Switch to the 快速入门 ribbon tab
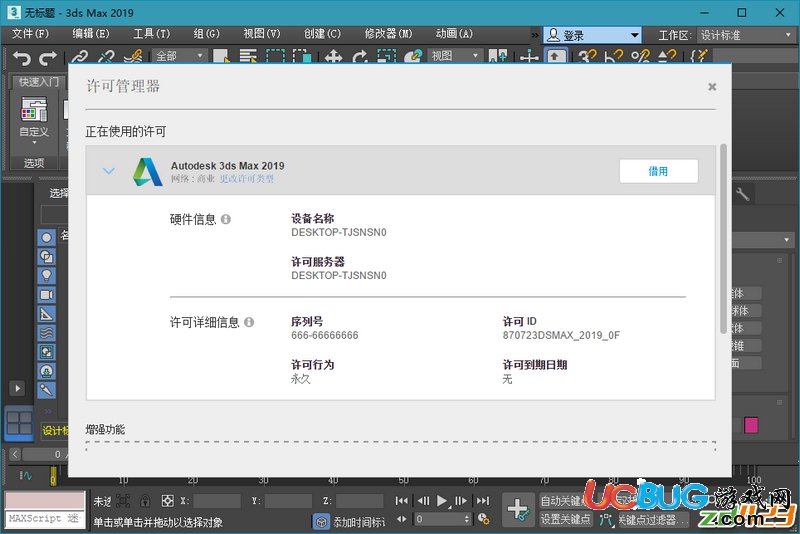This screenshot has height=534, width=800. (x=38, y=82)
